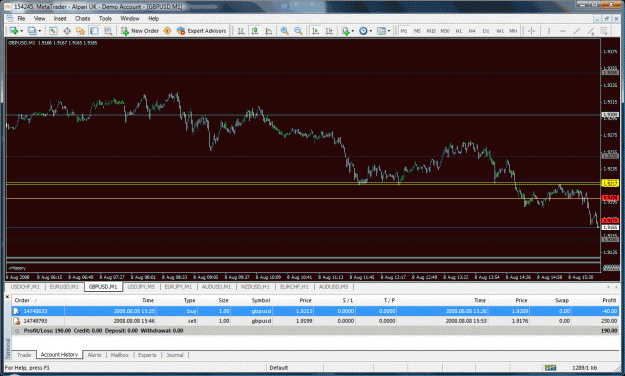Image resolution: width=625 pixels, height=376 pixels.
Task: Open the Insert menu
Action: click(60, 18)
